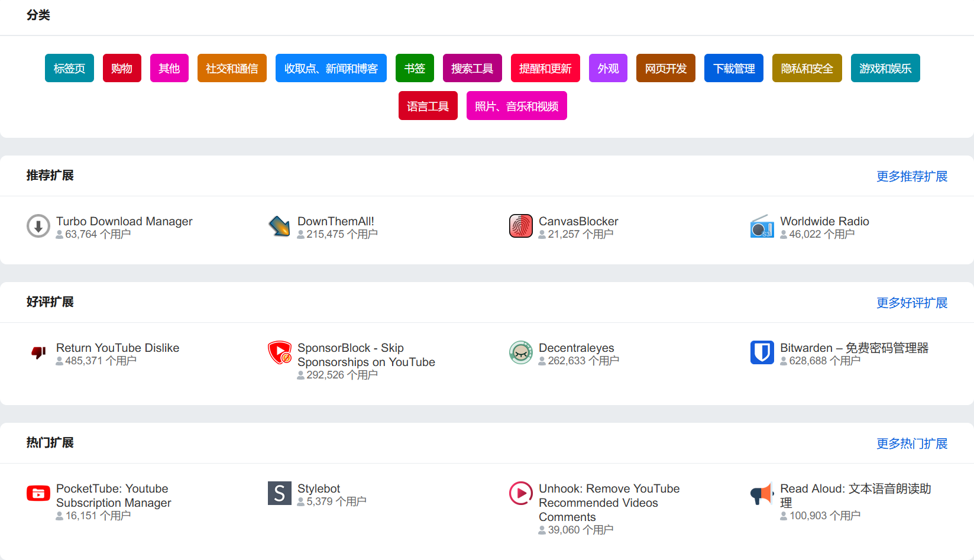Click the CanvasBlocker fingerprint icon
The width and height of the screenshot is (974, 560).
click(x=520, y=226)
